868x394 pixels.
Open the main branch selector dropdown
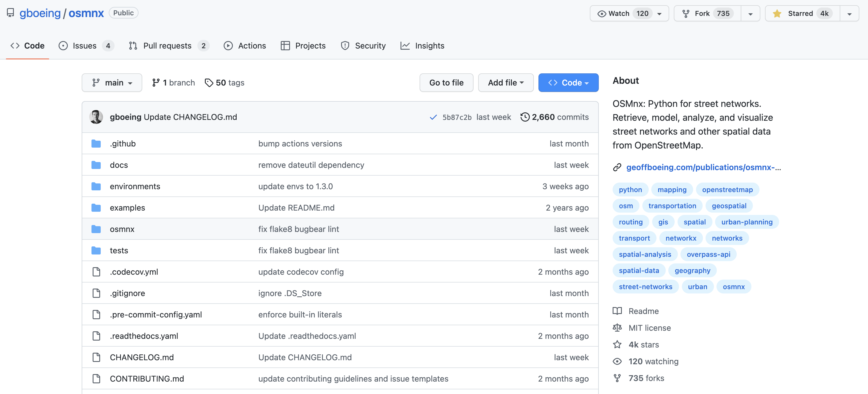pyautogui.click(x=112, y=83)
